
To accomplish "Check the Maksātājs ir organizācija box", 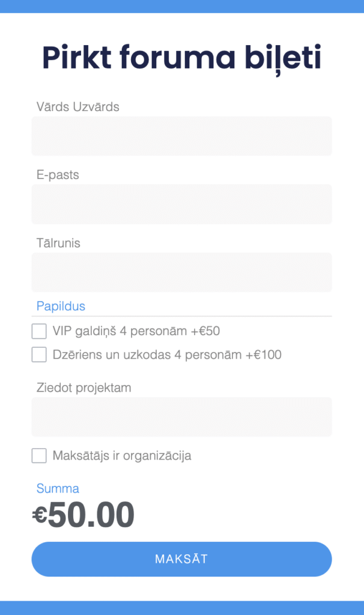I will [x=39, y=456].
